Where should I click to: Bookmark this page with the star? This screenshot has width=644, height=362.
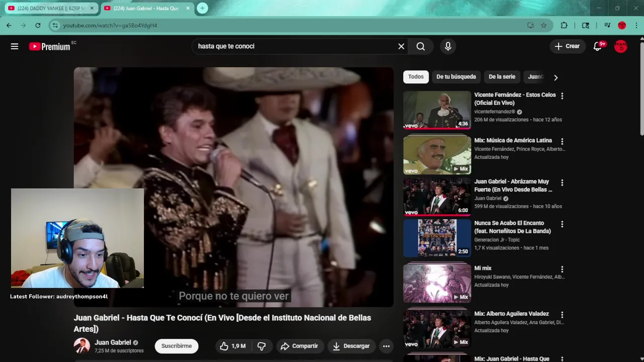[544, 25]
